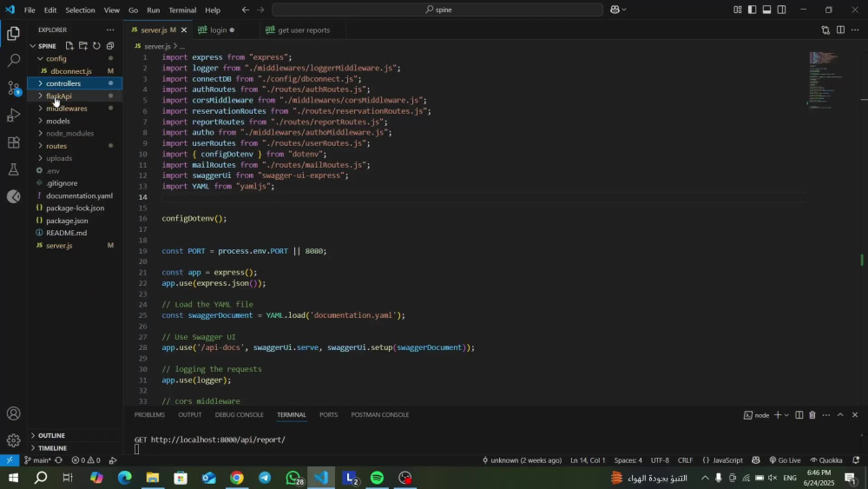Toggle the bottom panel visibility
Screen dimensions: 868x489
click(766, 10)
